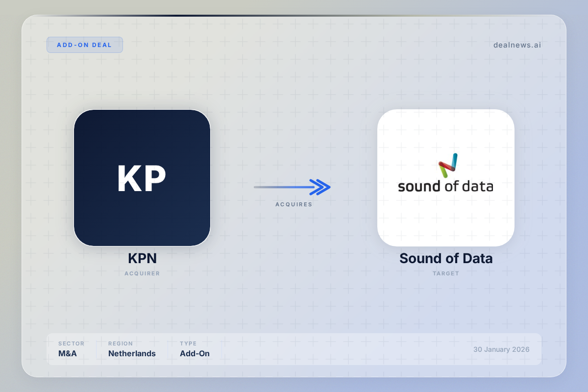Click the KP acquirer logo tile

[142, 177]
